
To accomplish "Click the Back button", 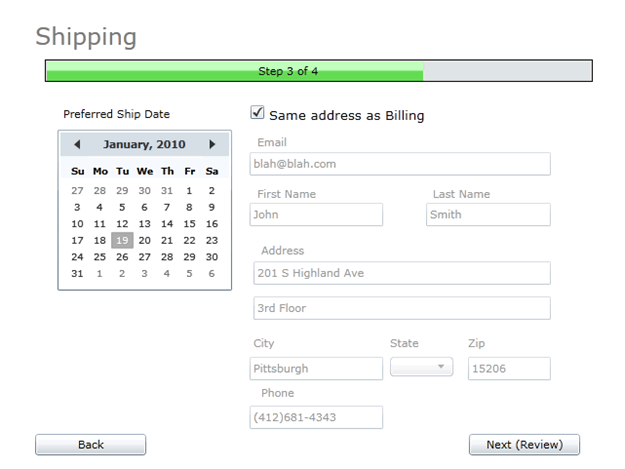I will coord(90,445).
